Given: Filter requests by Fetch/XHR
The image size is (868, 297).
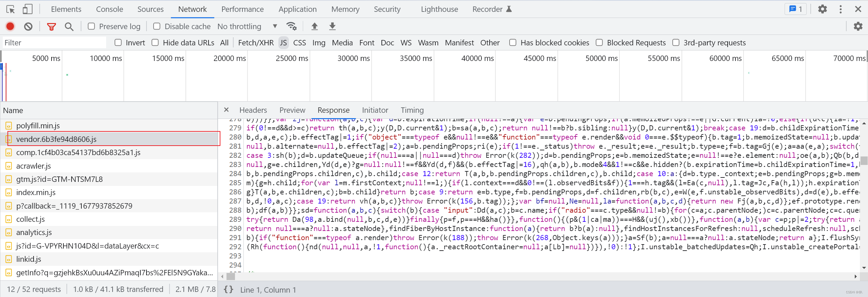Looking at the screenshot, I should coord(256,43).
